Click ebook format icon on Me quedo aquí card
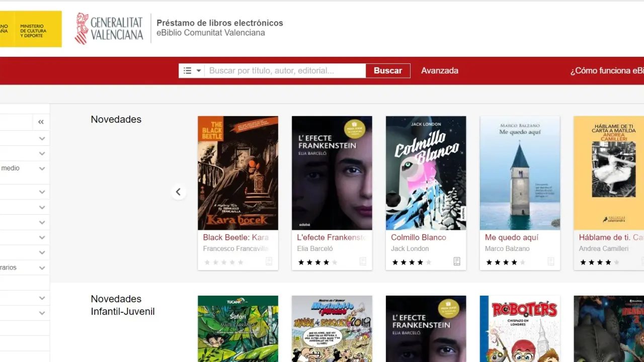The width and height of the screenshot is (644, 362). pyautogui.click(x=551, y=261)
